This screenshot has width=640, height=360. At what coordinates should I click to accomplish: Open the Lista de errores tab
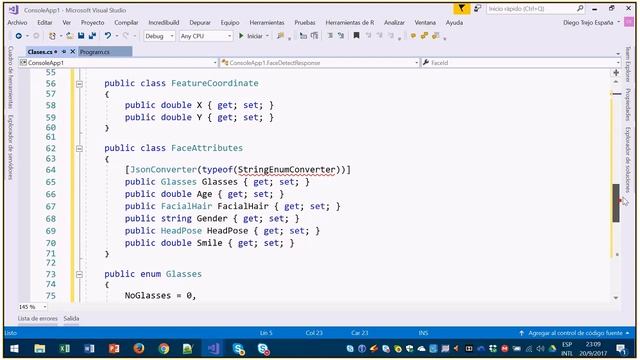coord(38,318)
